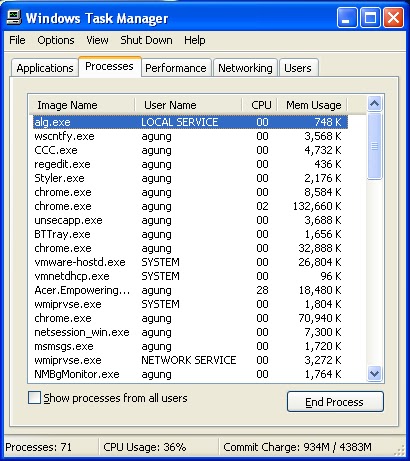Viewport: 410px width, 461px height.
Task: Select the regedit.exe process
Action: 190,164
